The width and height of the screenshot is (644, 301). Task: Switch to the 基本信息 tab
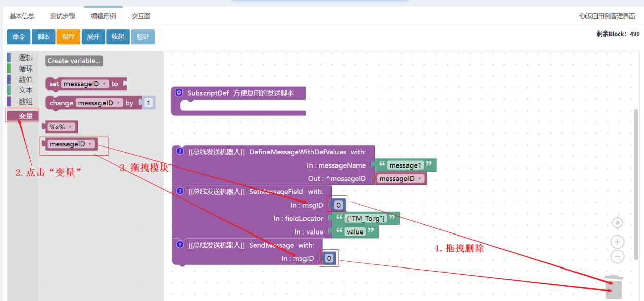coord(22,16)
